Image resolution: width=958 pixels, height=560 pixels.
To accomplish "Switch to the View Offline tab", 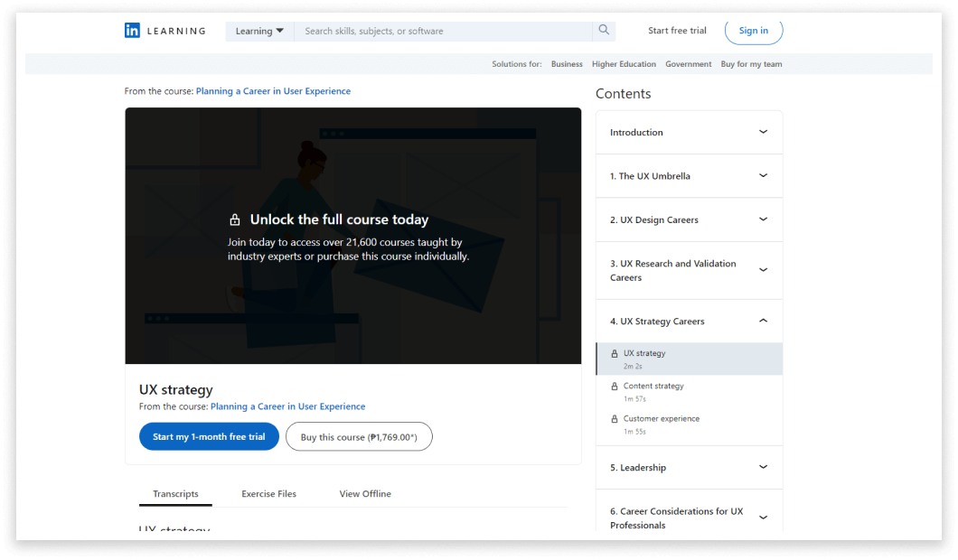I will [x=365, y=493].
